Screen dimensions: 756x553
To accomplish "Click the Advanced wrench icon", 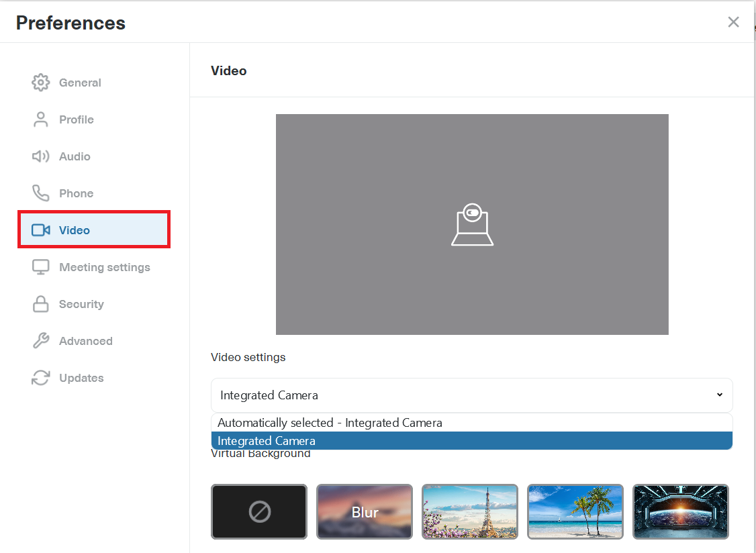I will pos(41,341).
